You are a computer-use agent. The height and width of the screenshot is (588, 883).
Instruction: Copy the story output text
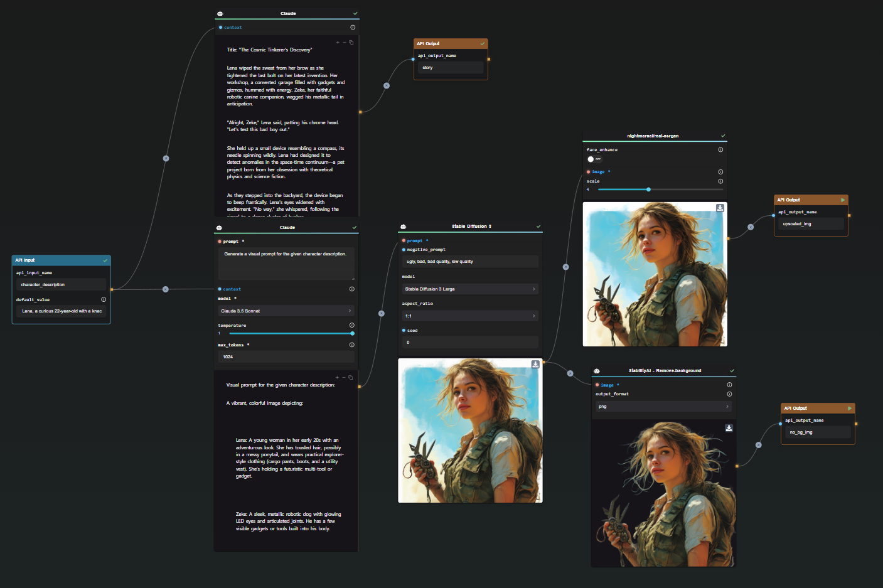[351, 43]
